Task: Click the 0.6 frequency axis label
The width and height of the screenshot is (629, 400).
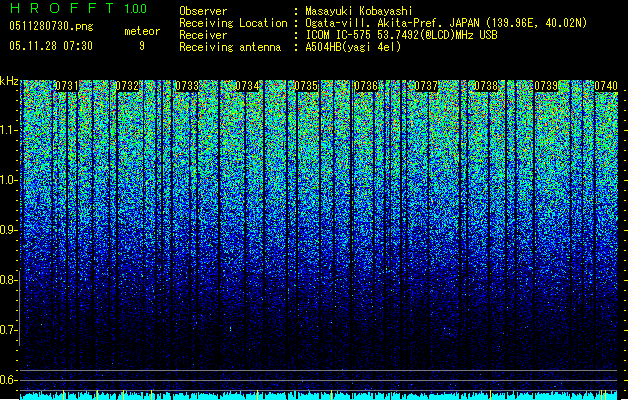Action: 8,380
